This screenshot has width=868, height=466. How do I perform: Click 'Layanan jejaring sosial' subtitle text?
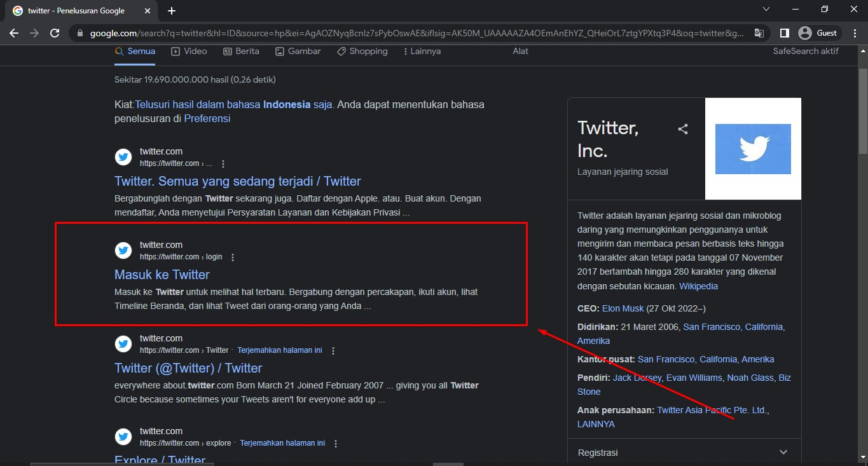(623, 172)
